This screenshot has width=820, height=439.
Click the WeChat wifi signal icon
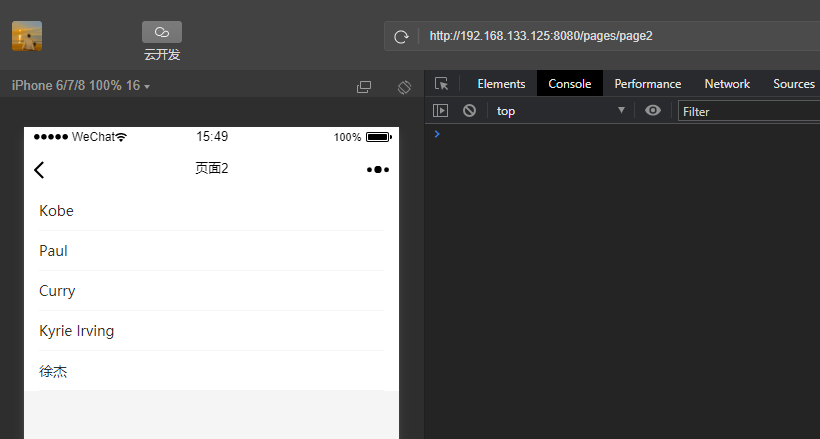click(121, 137)
